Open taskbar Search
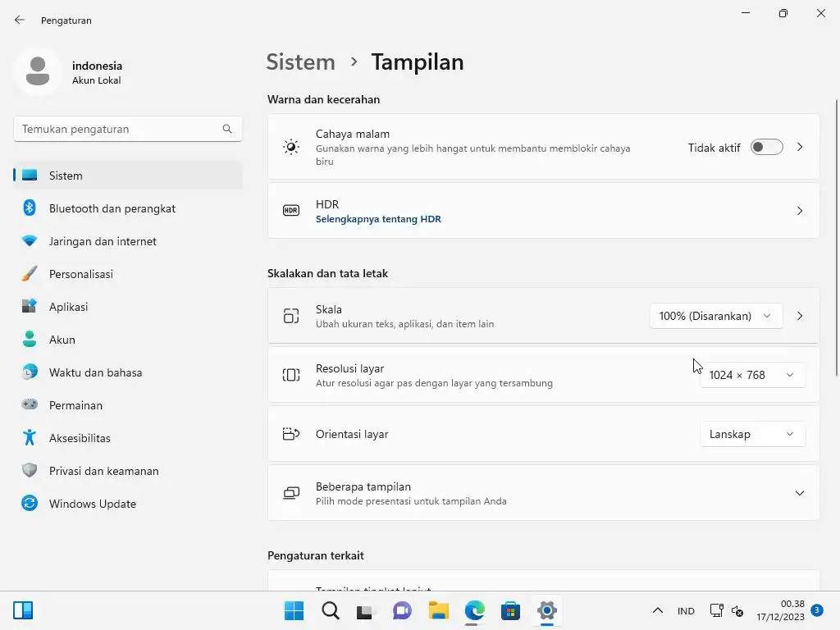The image size is (840, 630). click(x=331, y=610)
